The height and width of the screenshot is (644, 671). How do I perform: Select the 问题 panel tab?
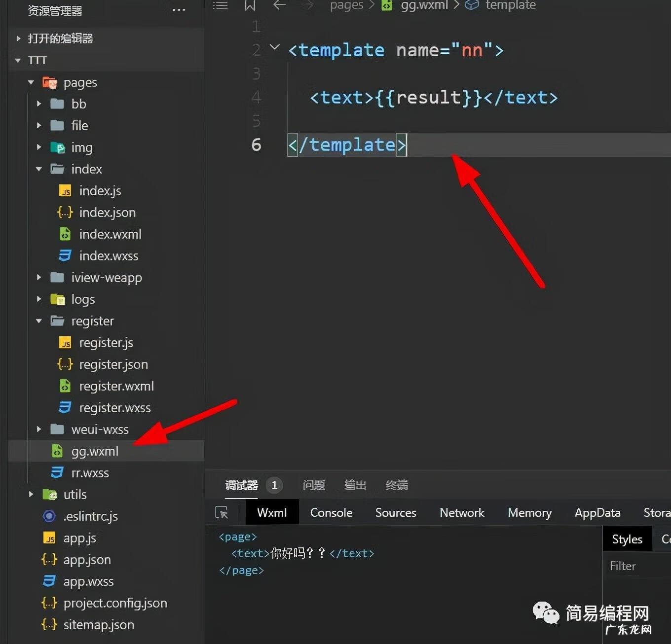pos(314,485)
